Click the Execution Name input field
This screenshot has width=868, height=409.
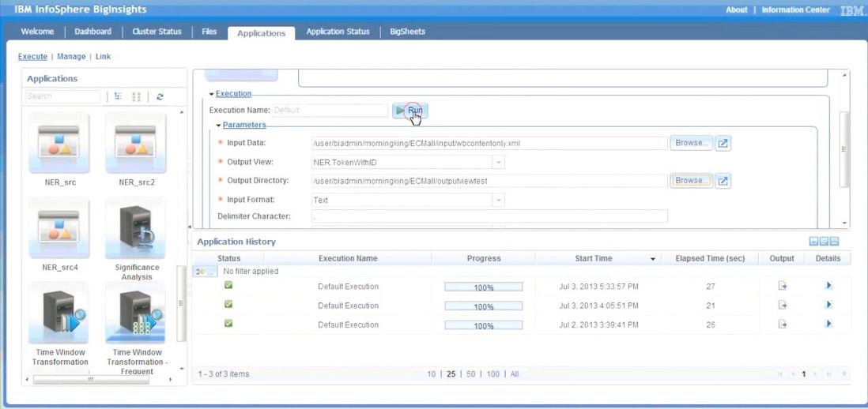[x=330, y=110]
